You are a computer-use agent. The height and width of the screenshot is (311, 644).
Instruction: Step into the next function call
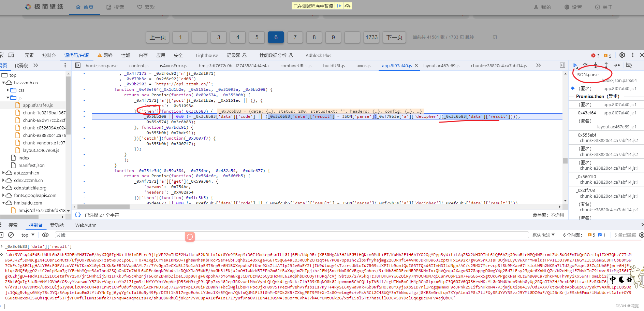coord(596,65)
